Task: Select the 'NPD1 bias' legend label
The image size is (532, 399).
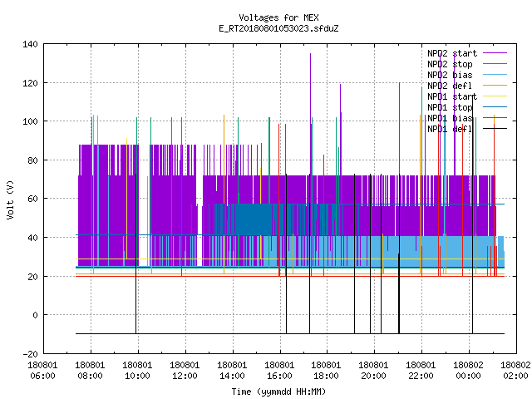Action: [x=450, y=118]
